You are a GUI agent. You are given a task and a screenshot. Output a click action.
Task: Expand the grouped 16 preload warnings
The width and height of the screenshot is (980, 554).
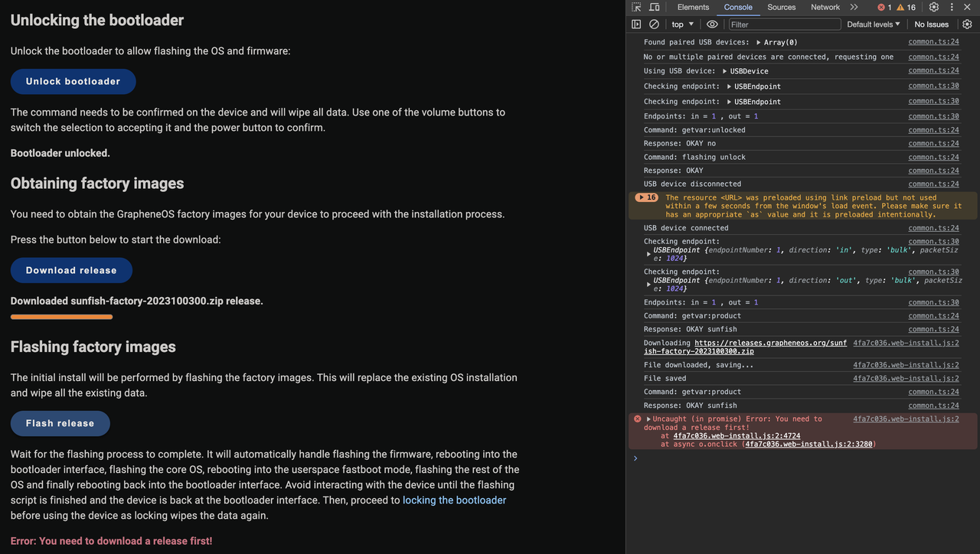click(x=647, y=197)
